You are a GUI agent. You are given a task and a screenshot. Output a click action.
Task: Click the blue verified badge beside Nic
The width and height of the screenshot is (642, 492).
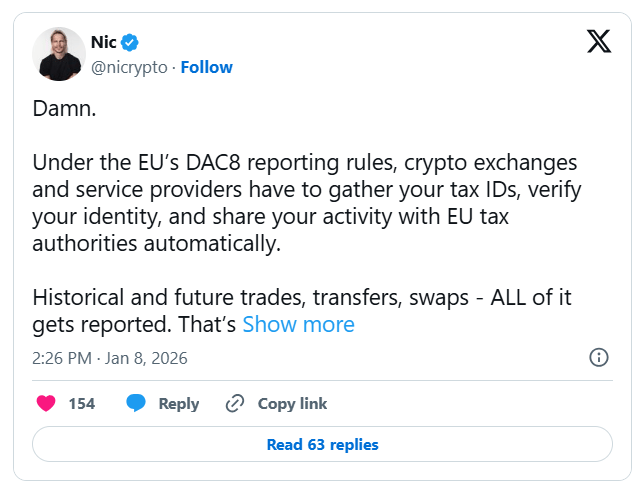point(130,42)
